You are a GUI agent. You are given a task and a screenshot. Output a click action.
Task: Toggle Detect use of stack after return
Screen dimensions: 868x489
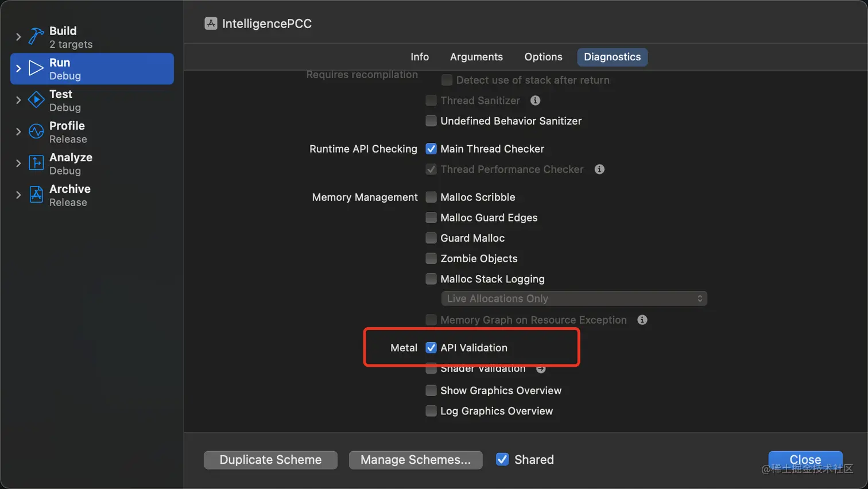click(447, 80)
